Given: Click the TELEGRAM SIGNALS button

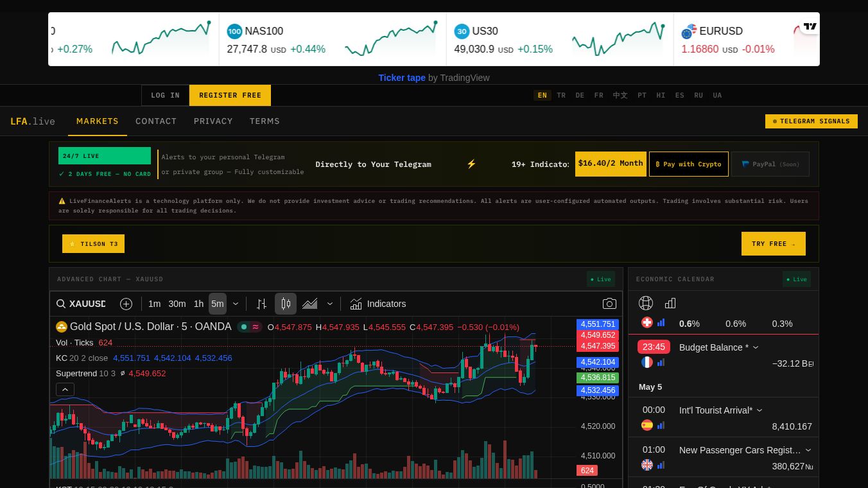Looking at the screenshot, I should point(812,121).
